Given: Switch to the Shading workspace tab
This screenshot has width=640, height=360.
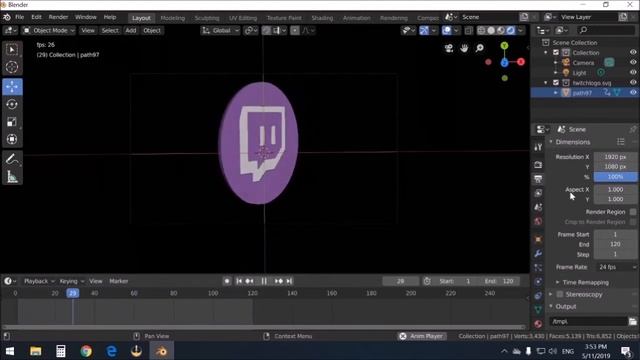Looking at the screenshot, I should [x=322, y=18].
